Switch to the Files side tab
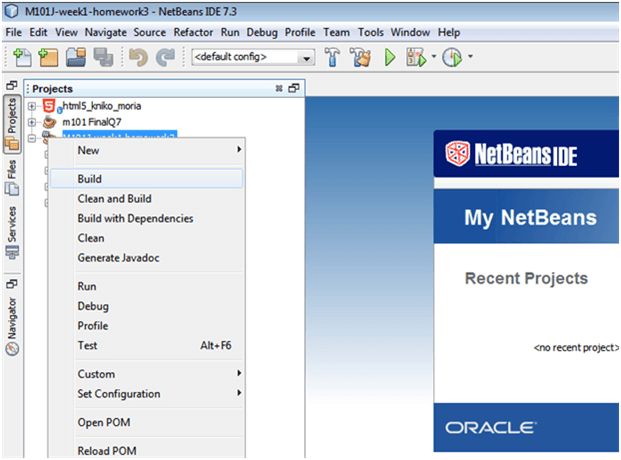 click(x=12, y=178)
